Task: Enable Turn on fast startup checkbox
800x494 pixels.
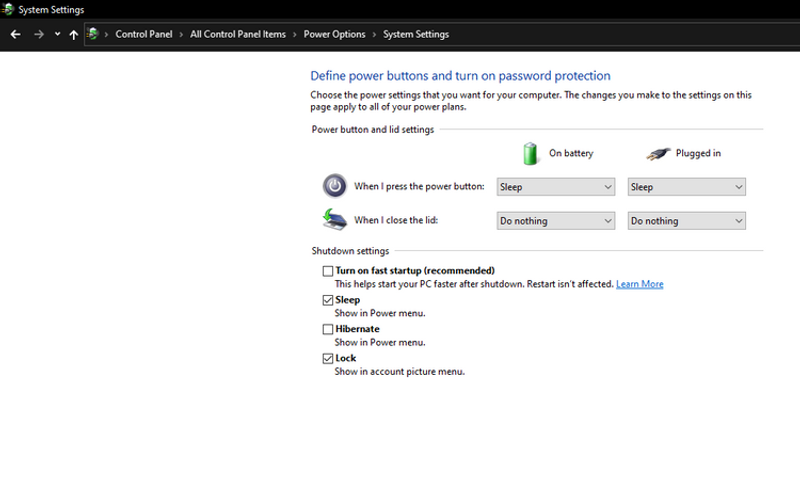Action: click(x=328, y=271)
